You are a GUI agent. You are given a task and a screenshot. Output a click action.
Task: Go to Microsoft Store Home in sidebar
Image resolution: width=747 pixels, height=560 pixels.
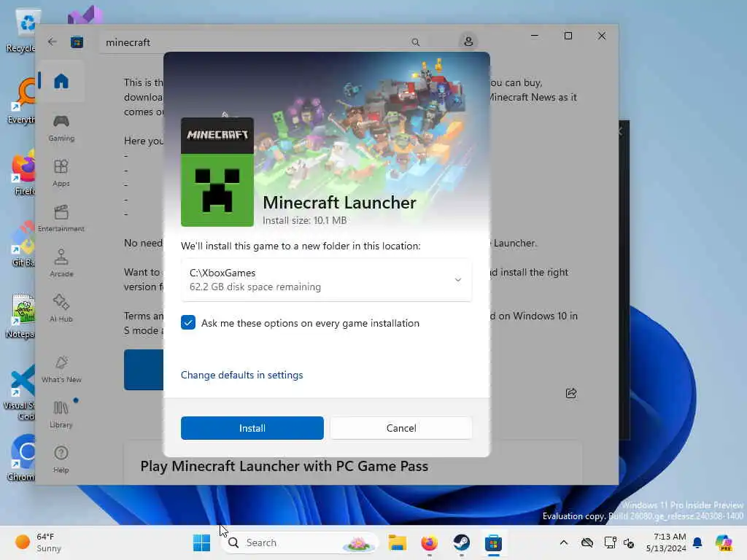pos(61,82)
